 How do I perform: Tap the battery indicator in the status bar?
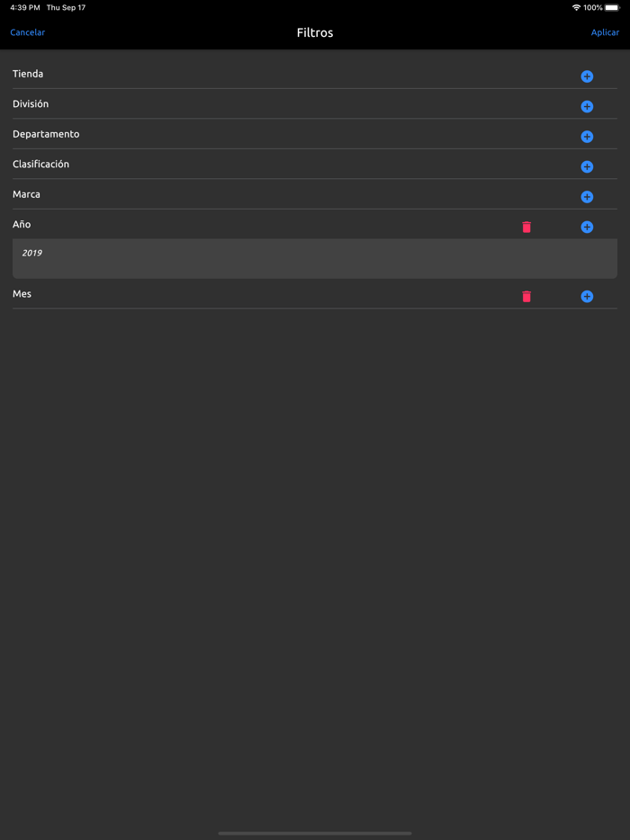click(612, 7)
